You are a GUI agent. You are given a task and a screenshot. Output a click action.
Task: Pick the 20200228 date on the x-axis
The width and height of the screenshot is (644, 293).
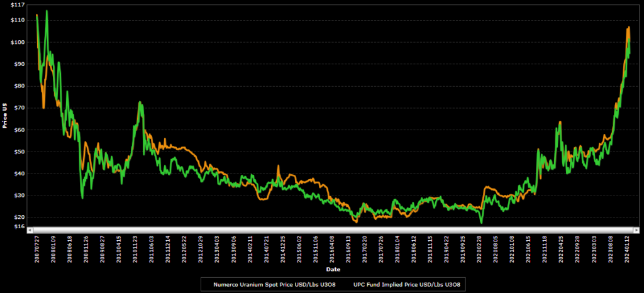pyautogui.click(x=479, y=249)
